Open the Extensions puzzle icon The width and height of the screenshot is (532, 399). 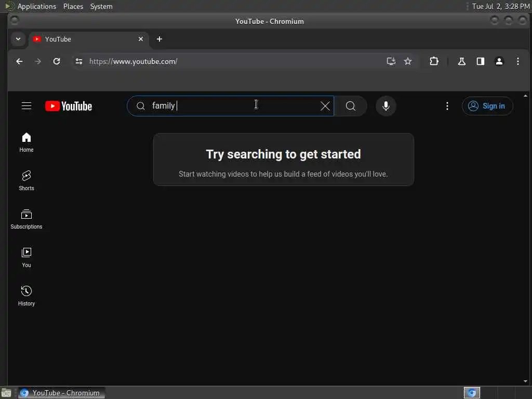(x=434, y=61)
